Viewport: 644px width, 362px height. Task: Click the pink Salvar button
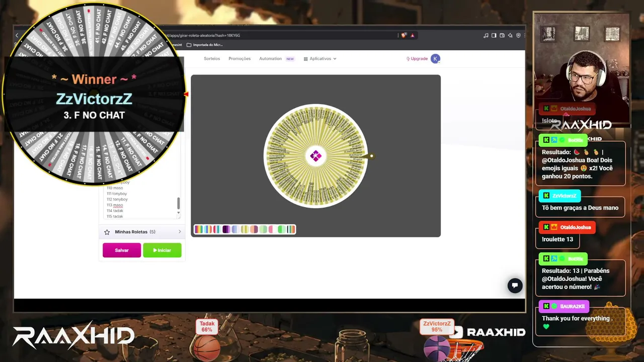[x=122, y=250]
